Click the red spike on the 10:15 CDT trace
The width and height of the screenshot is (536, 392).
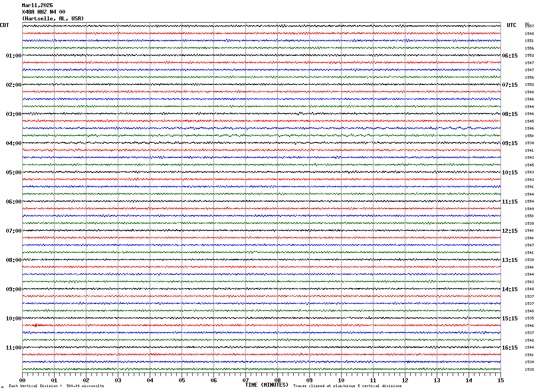coord(37,325)
